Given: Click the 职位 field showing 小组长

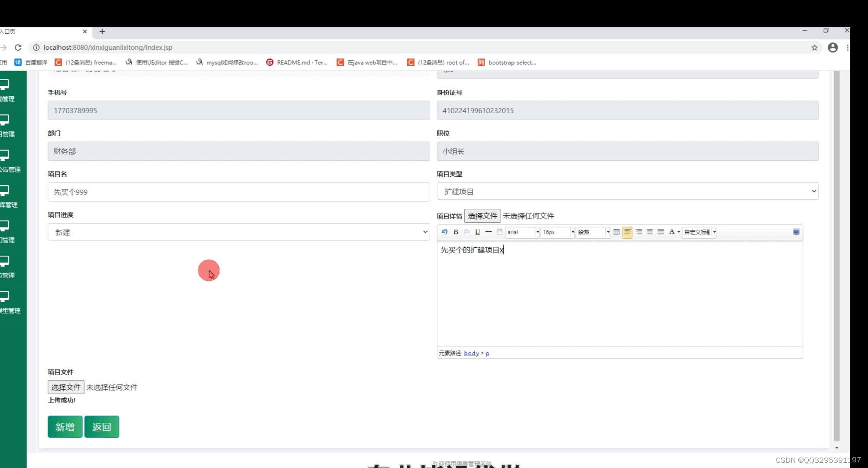Looking at the screenshot, I should pyautogui.click(x=627, y=151).
